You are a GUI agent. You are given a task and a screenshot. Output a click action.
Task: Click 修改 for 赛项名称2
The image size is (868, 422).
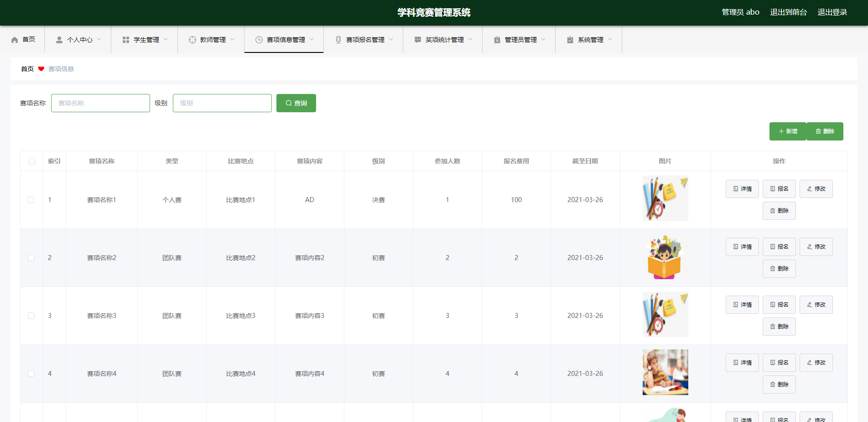pos(816,247)
